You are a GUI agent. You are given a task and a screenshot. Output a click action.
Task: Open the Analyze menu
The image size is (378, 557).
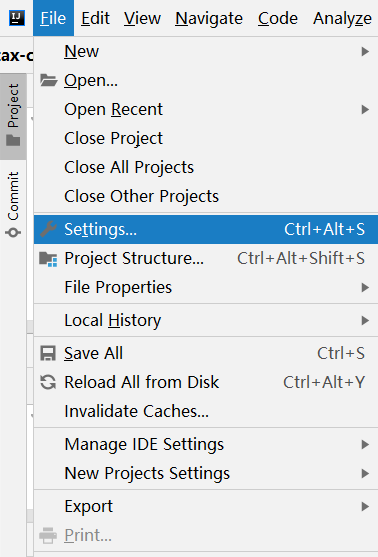coord(342,18)
